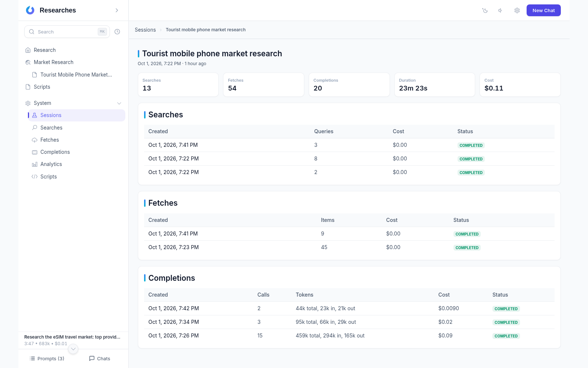Click the Cost $0.11 card

coord(520,85)
